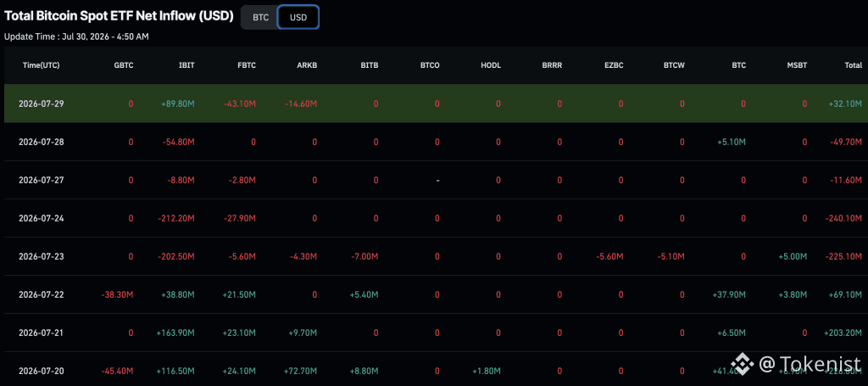
Task: Click BTC value +6.50M
Action: pos(732,333)
